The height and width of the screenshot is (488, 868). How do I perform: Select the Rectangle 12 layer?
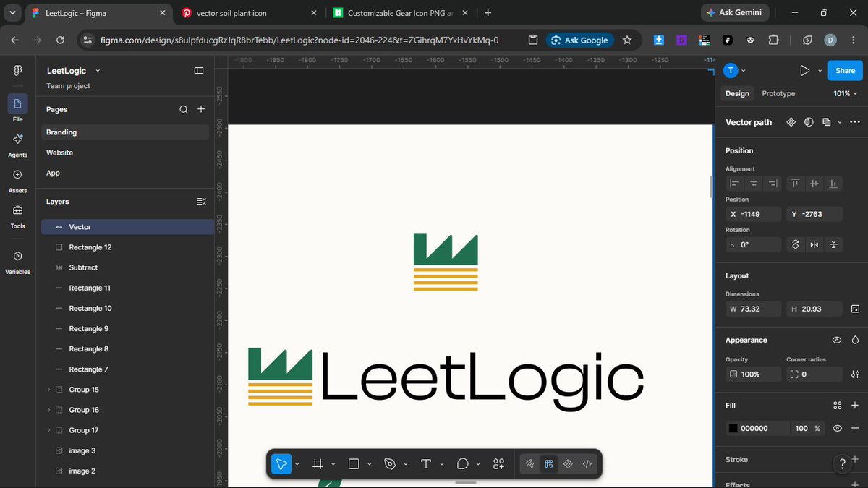click(127, 247)
